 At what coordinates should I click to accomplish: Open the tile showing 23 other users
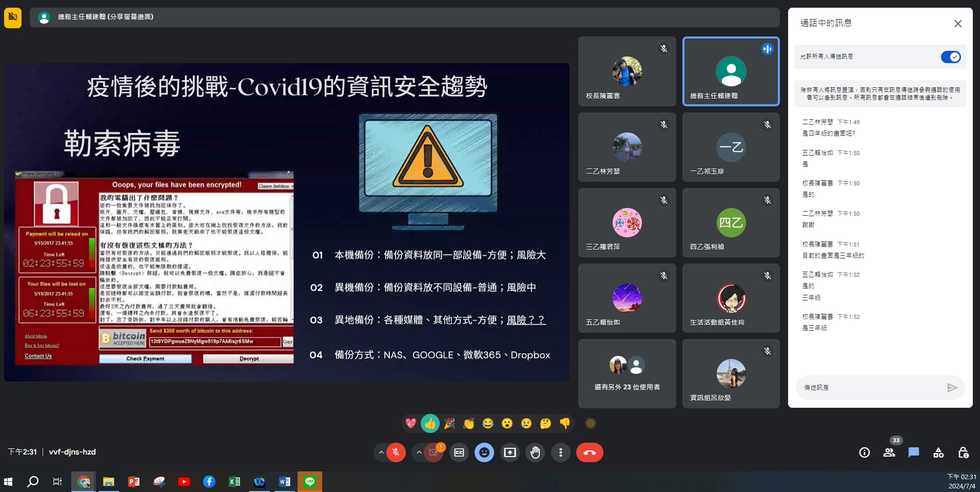tap(627, 373)
